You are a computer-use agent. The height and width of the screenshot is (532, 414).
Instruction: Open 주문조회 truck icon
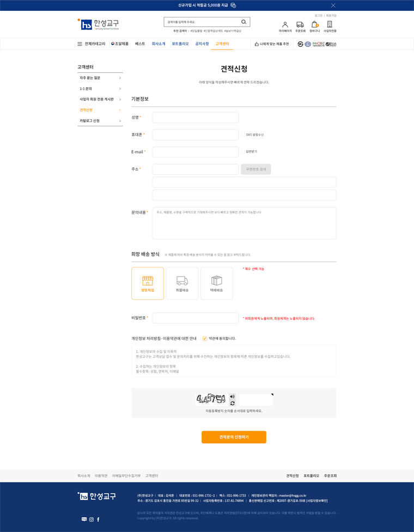pos(300,25)
